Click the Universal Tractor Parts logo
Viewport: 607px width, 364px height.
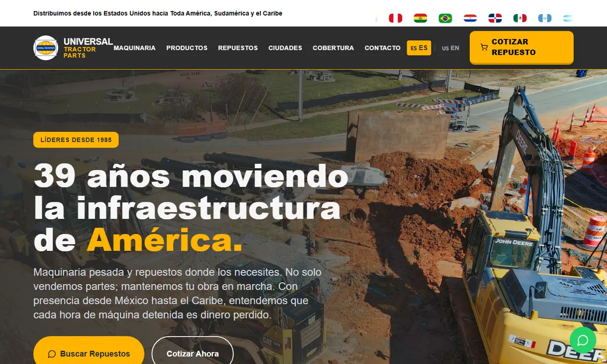pyautogui.click(x=46, y=48)
